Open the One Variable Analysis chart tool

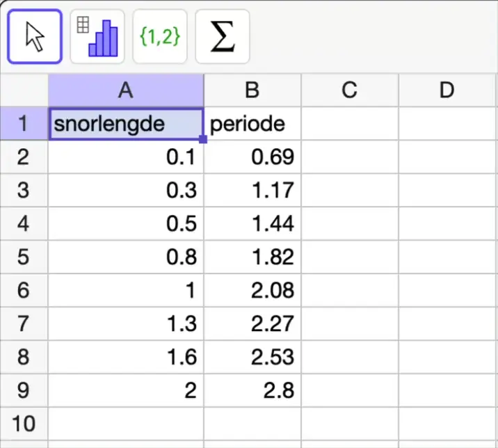[x=97, y=36]
